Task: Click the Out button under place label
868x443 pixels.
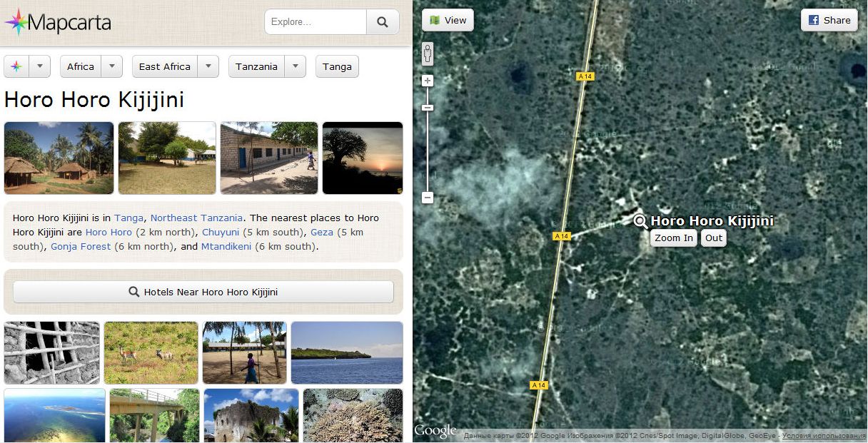Action: (714, 238)
